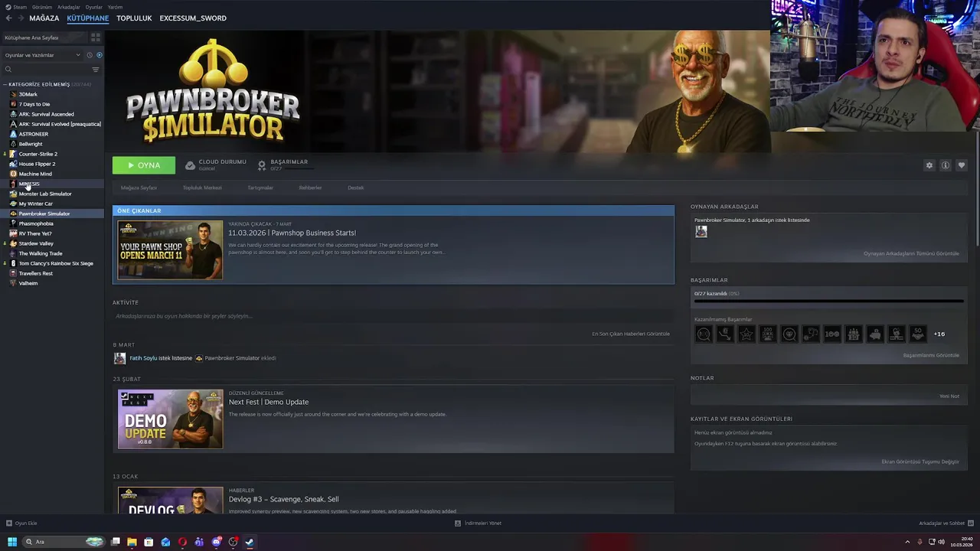
Task: Click Steam icon in the taskbar
Action: (250, 542)
